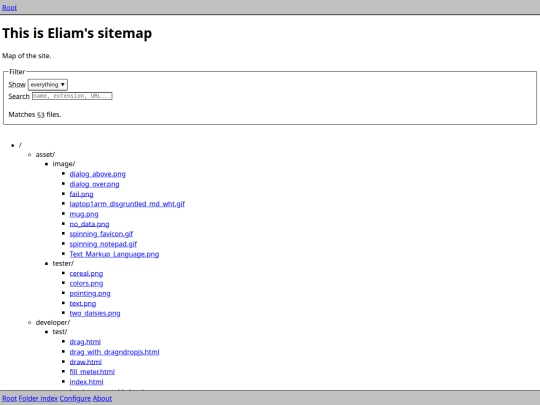
Task: Open spinning_notepad.gif link
Action: coord(103,244)
